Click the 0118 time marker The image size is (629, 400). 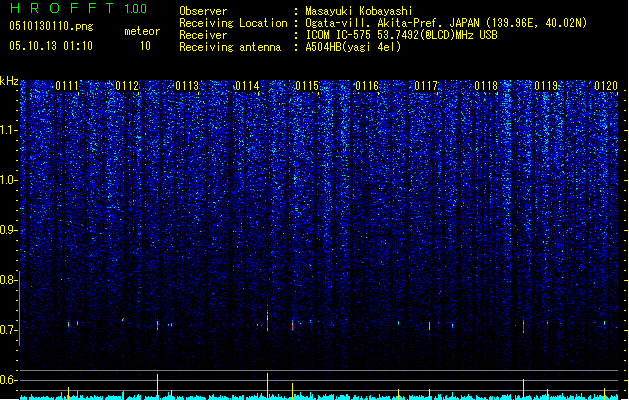coord(486,86)
